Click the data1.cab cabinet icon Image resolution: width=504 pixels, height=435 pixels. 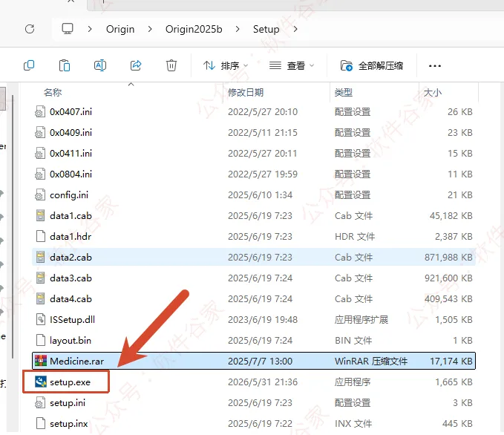pyautogui.click(x=41, y=216)
